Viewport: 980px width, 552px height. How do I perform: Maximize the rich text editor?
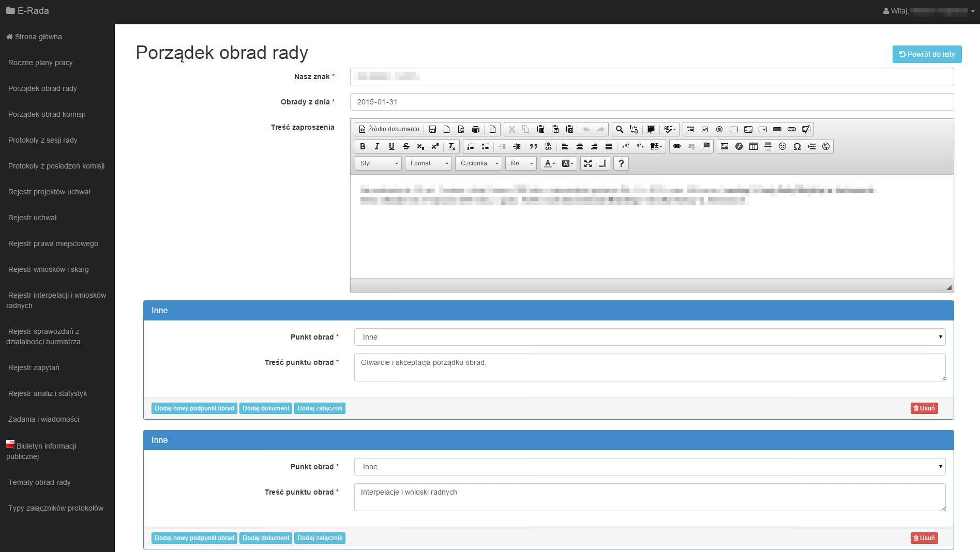[x=588, y=163]
